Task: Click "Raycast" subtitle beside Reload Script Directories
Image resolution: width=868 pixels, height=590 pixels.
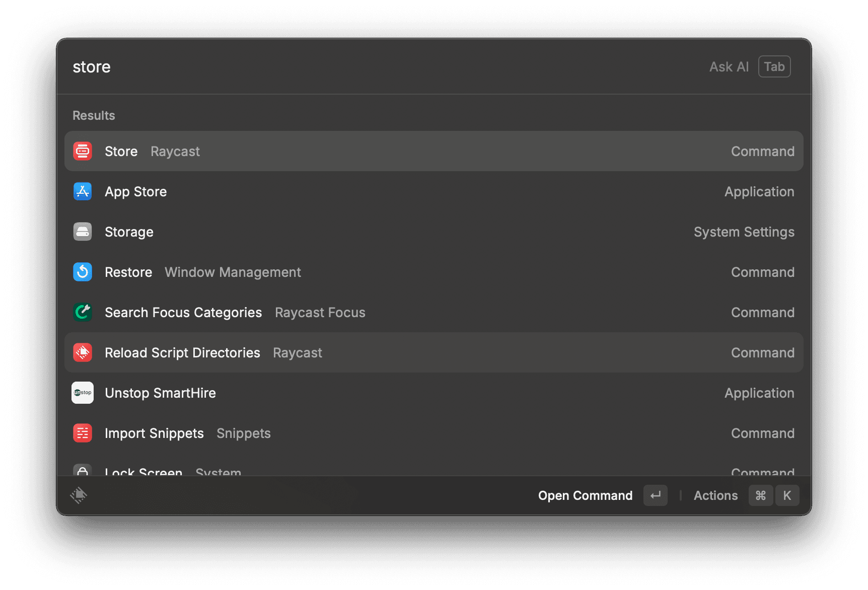Action: (x=298, y=352)
